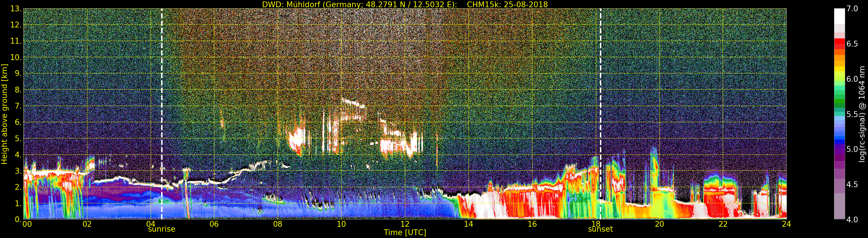Click the time axis tick "16"

[532, 224]
